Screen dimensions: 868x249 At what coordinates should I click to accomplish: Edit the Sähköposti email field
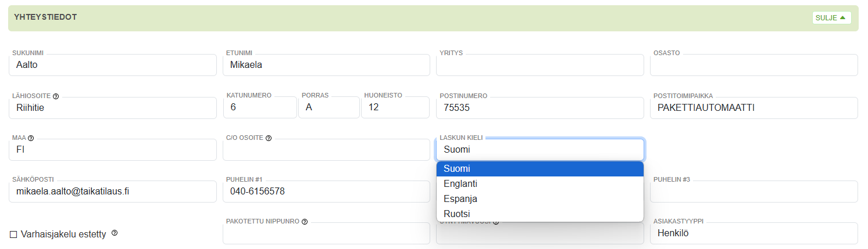point(113,192)
